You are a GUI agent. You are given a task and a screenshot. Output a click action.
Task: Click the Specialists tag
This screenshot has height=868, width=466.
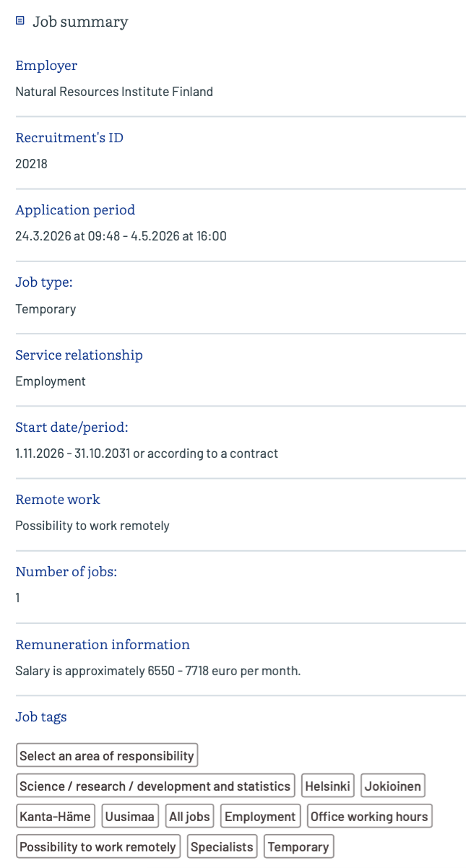223,847
